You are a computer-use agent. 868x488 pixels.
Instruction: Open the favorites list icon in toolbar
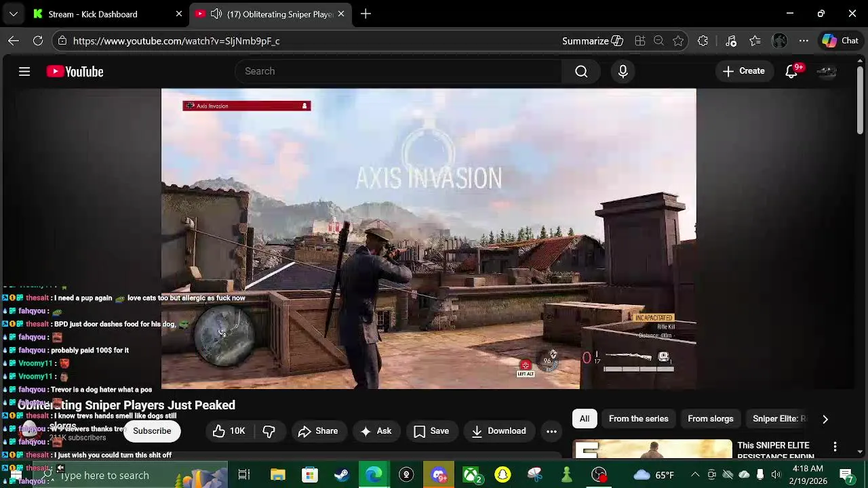[x=755, y=41]
